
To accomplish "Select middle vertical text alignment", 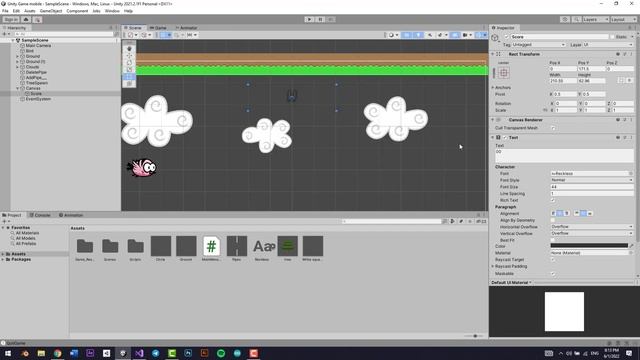I will point(583,213).
